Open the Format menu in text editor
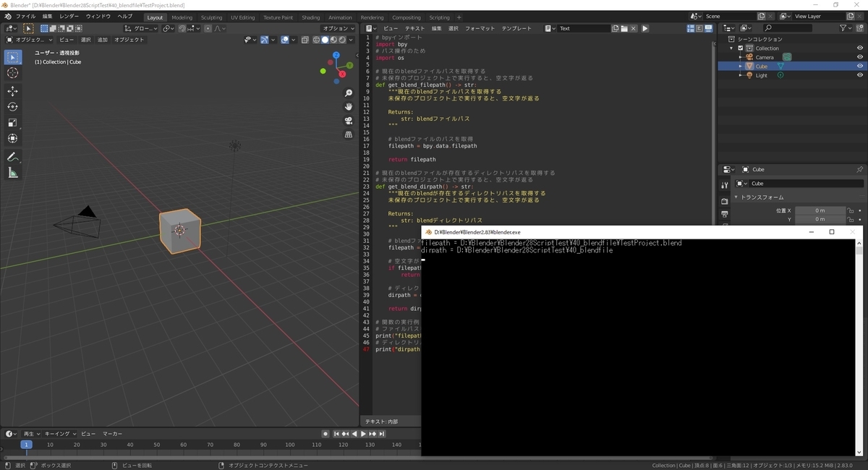 [x=480, y=28]
